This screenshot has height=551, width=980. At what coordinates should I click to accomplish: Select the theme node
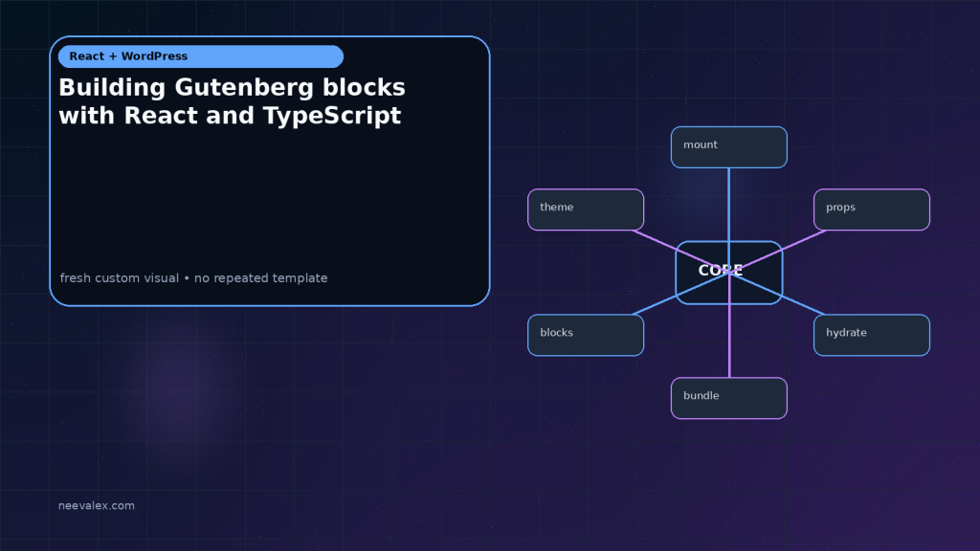pyautogui.click(x=586, y=209)
